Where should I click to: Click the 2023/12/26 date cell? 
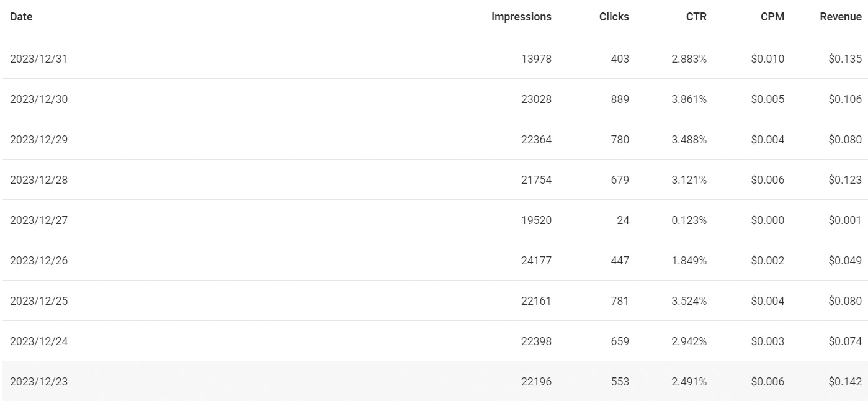click(x=38, y=261)
